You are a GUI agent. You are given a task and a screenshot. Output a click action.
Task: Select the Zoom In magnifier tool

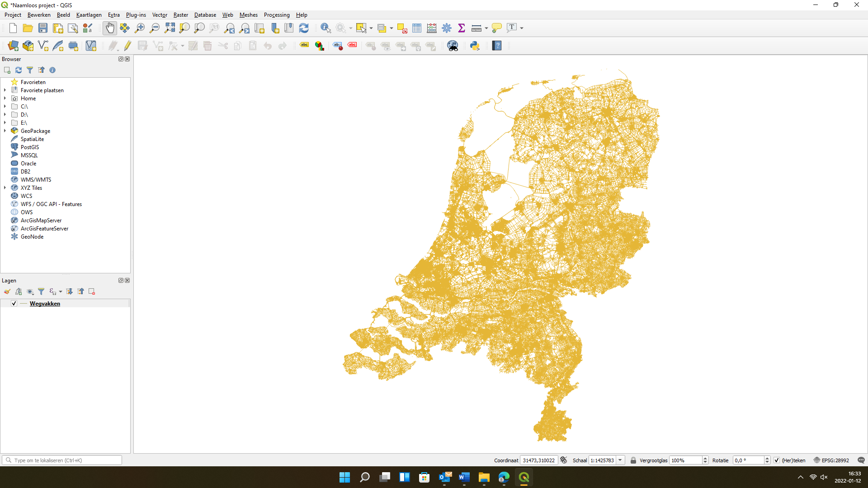coord(140,28)
